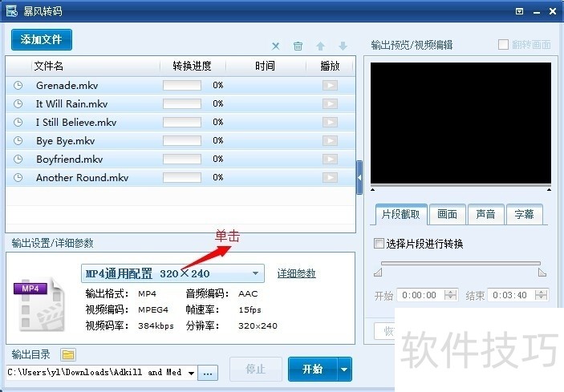Enable 选择片段进行转换 checkbox
This screenshot has width=564, height=392.
click(379, 243)
